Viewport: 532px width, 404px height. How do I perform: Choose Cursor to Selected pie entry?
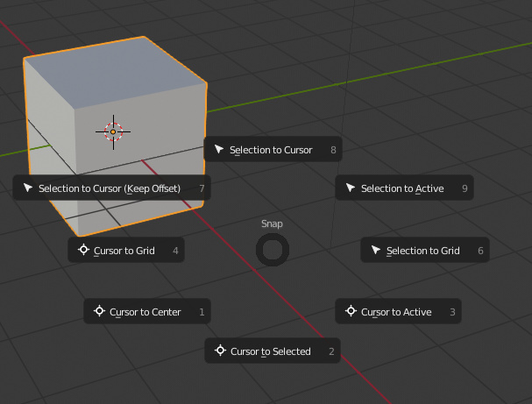[x=273, y=351]
